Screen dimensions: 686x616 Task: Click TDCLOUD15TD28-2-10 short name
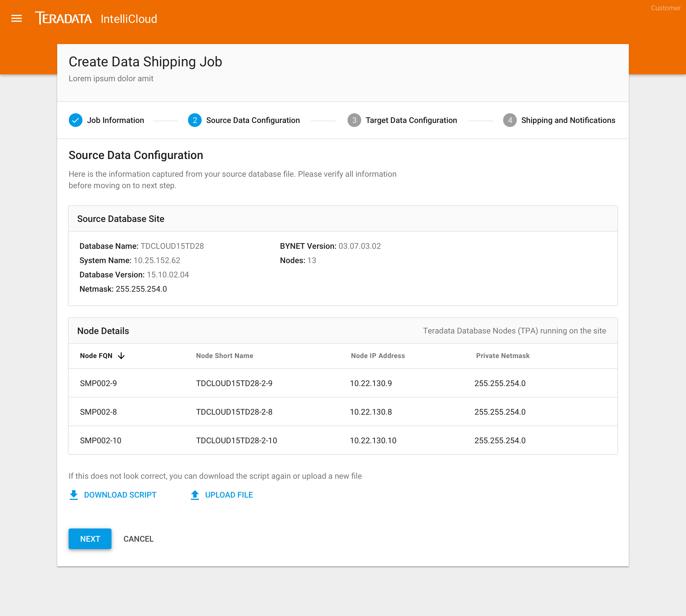point(236,441)
